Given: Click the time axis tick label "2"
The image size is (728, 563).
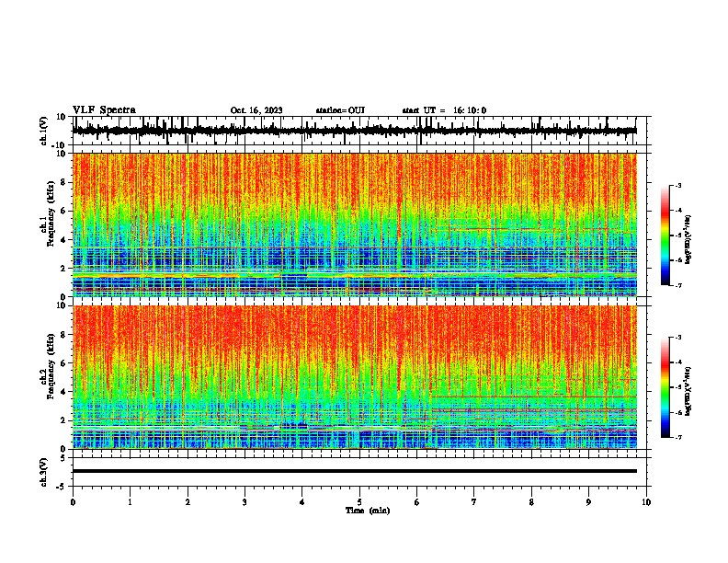Looking at the screenshot, I should [x=188, y=502].
